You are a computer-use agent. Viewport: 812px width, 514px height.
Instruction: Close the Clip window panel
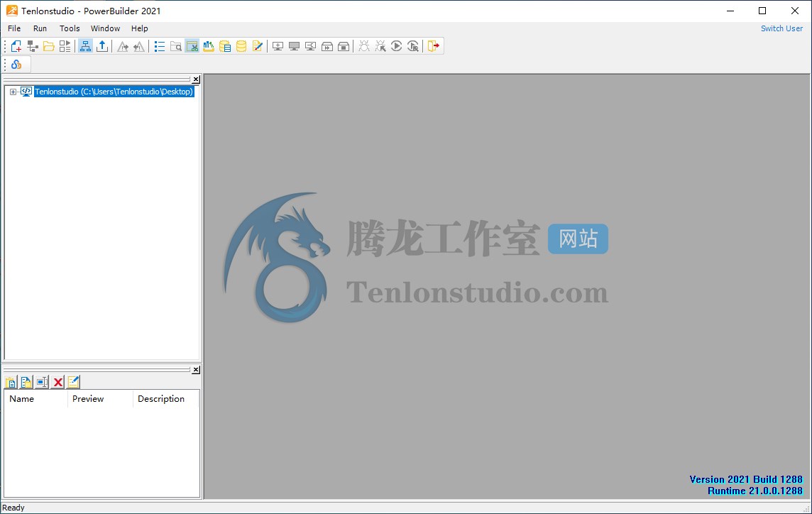click(197, 370)
